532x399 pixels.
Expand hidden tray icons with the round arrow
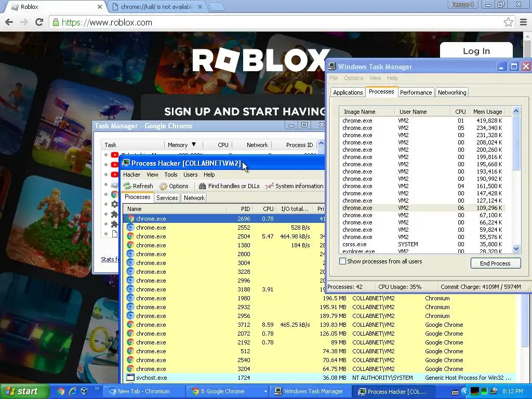tap(465, 392)
